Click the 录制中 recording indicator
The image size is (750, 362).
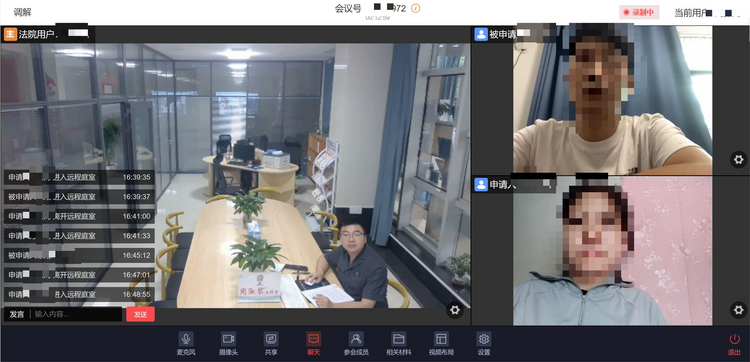[639, 12]
